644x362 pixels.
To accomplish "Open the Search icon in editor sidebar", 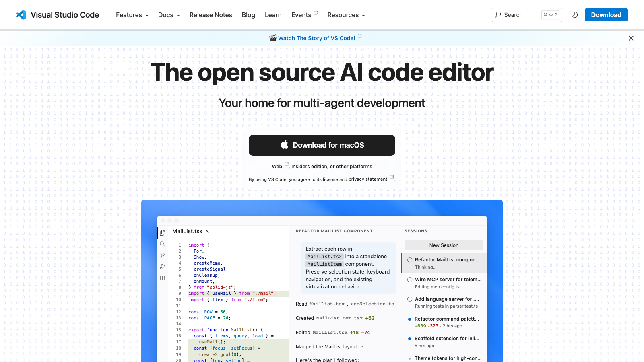I will coord(163,244).
